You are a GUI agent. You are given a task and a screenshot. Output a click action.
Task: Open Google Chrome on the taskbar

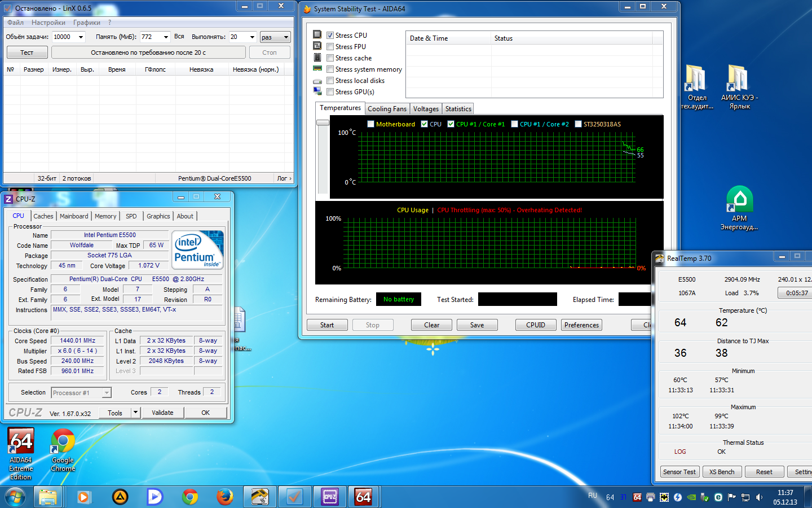coord(190,497)
